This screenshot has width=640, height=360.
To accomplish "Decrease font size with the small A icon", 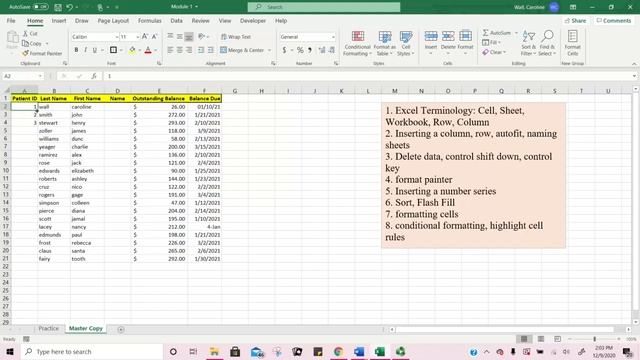I will pos(154,37).
